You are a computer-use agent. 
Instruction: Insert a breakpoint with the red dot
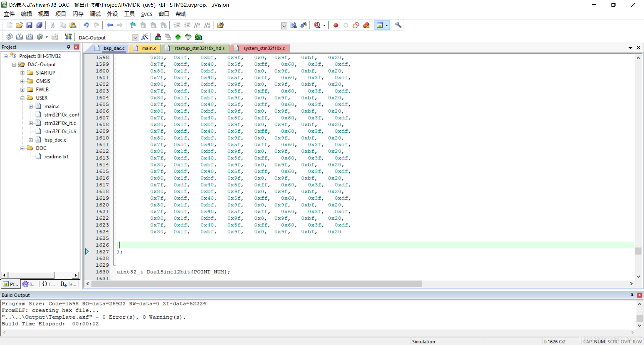[336, 25]
